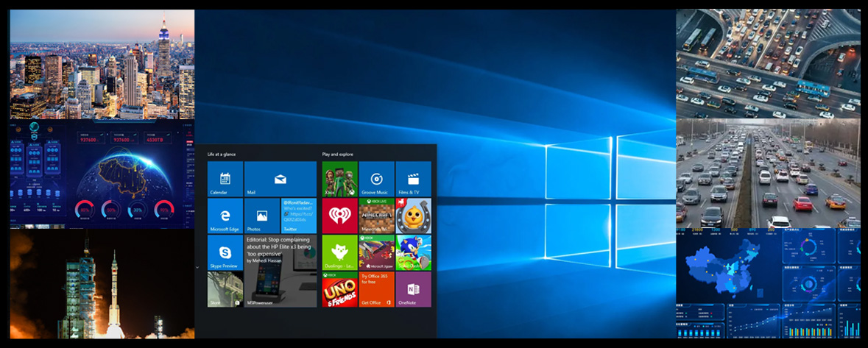
Task: Open the Photos tile
Action: pyautogui.click(x=262, y=216)
